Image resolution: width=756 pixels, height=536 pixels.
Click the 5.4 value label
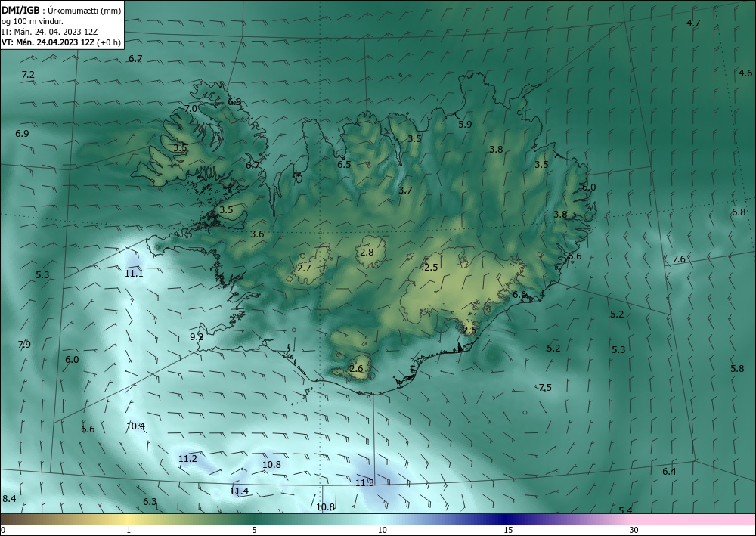click(x=625, y=510)
